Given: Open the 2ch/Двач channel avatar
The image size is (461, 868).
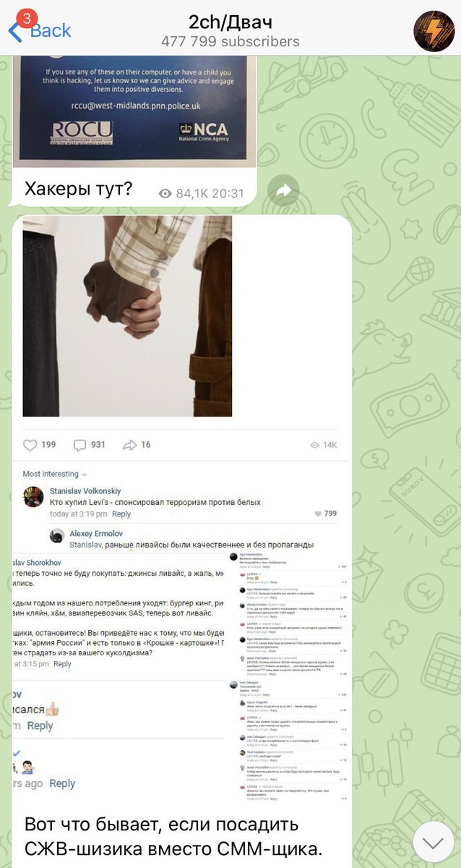Looking at the screenshot, I should pyautogui.click(x=434, y=31).
